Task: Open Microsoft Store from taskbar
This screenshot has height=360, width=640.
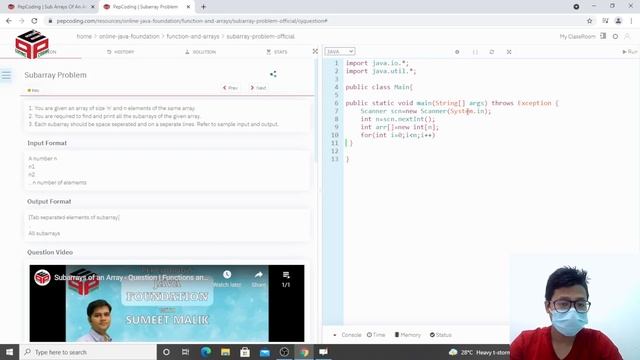Action: tap(245, 352)
